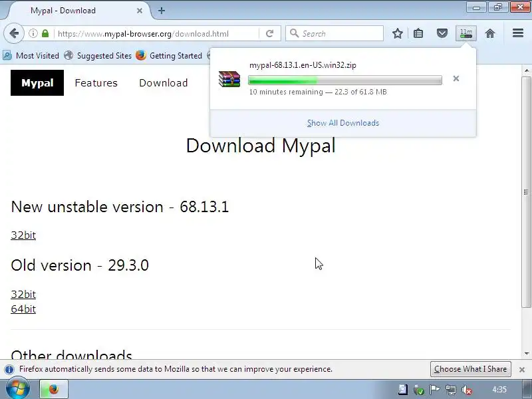Close the Mypal - Download tab
532x399 pixels.
(x=140, y=11)
